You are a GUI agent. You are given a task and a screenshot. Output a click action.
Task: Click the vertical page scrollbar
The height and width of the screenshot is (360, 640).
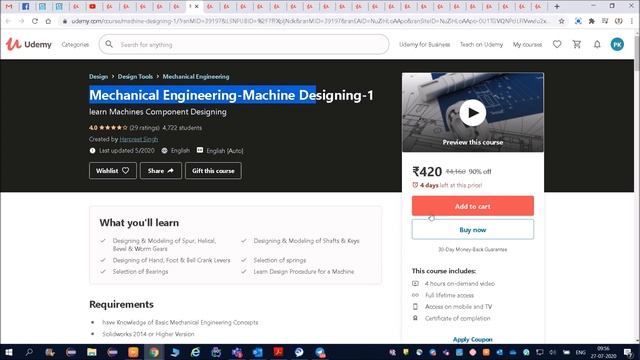(x=636, y=53)
